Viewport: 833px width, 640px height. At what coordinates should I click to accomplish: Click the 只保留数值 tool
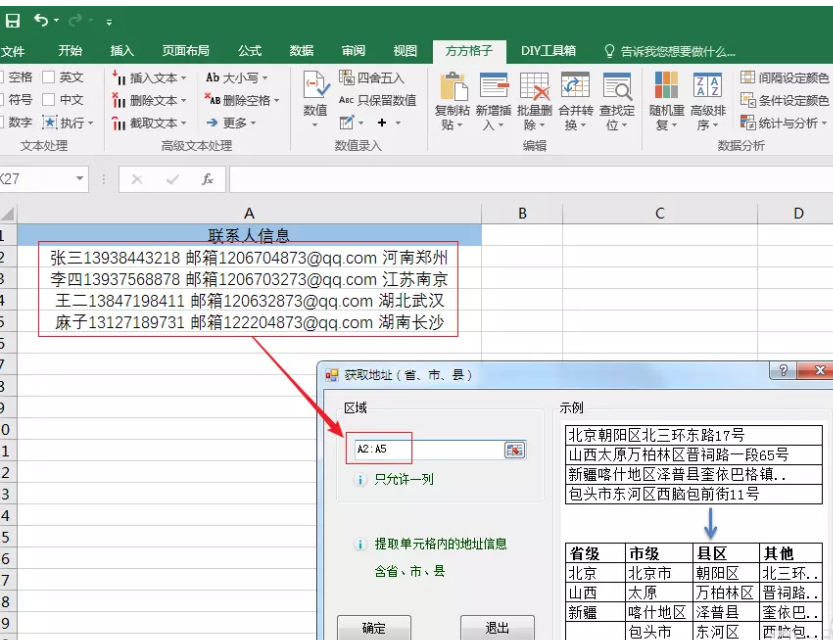coord(377,100)
